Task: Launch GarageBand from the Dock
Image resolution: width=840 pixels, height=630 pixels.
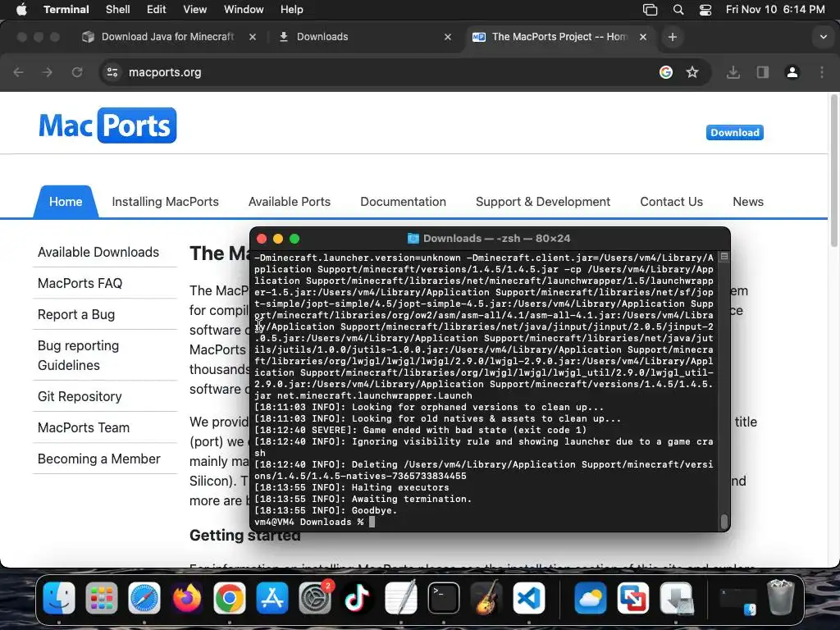Action: pyautogui.click(x=486, y=598)
